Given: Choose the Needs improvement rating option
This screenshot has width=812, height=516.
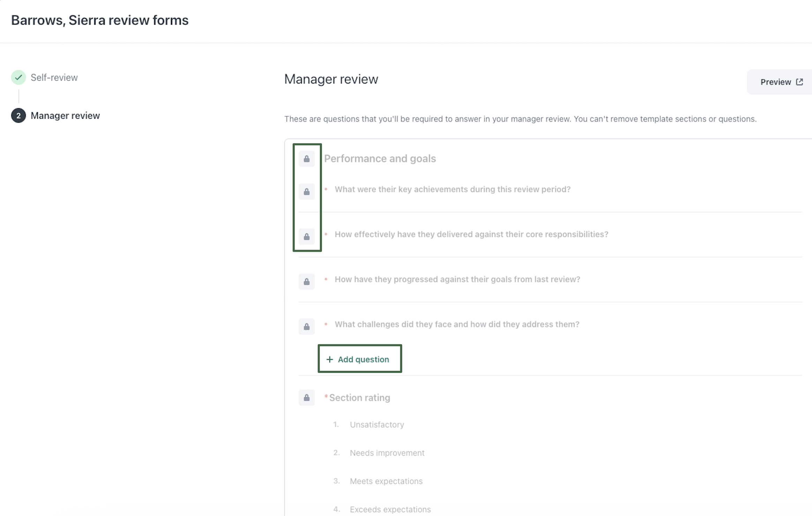Looking at the screenshot, I should pyautogui.click(x=387, y=453).
